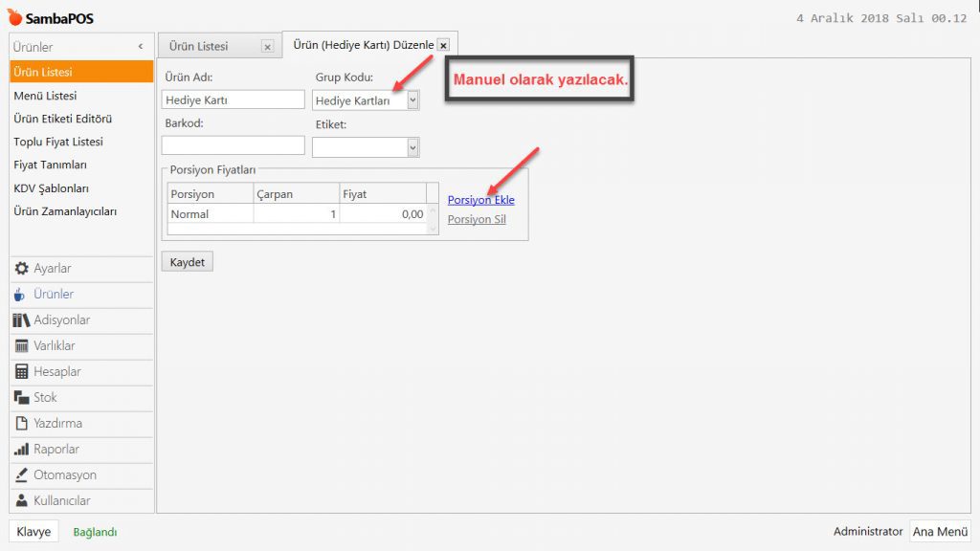This screenshot has width=980, height=551.
Task: Open the Etiket combo box
Action: click(x=412, y=147)
